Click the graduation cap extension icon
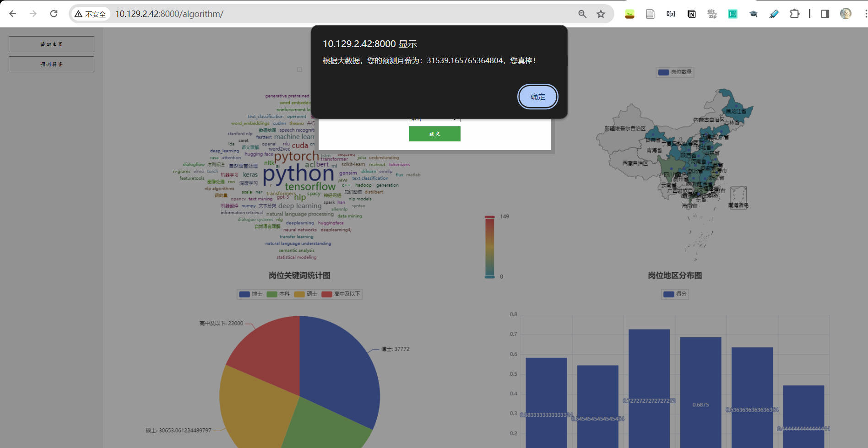This screenshot has width=868, height=448. [x=753, y=14]
